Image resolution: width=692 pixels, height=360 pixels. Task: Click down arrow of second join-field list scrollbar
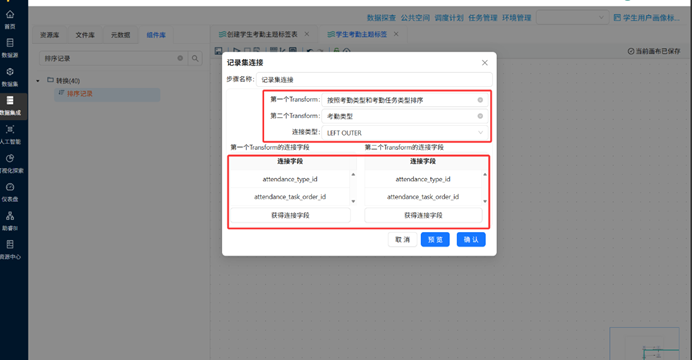(485, 202)
